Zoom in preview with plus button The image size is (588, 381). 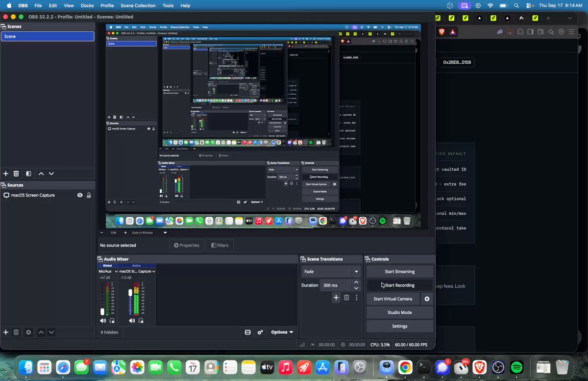coord(125,232)
